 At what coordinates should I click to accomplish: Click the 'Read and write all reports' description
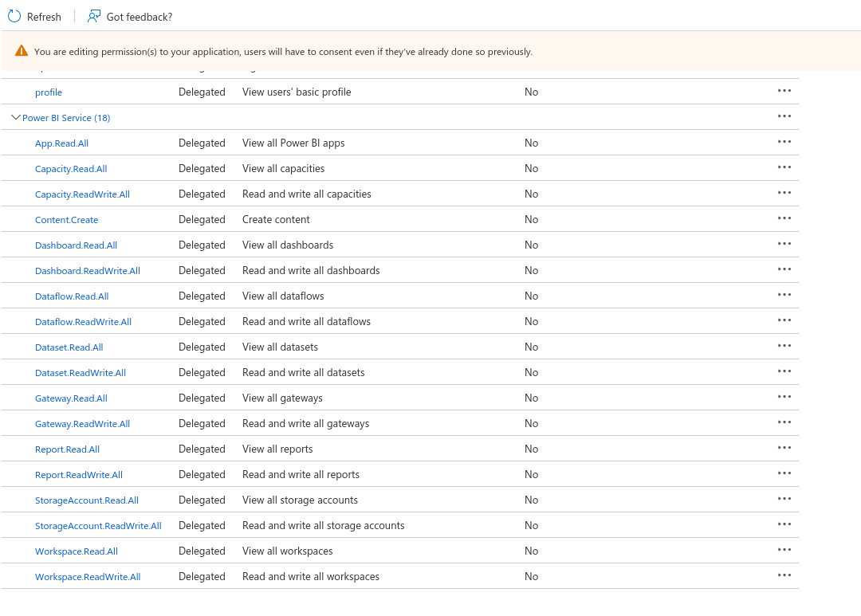(x=301, y=475)
